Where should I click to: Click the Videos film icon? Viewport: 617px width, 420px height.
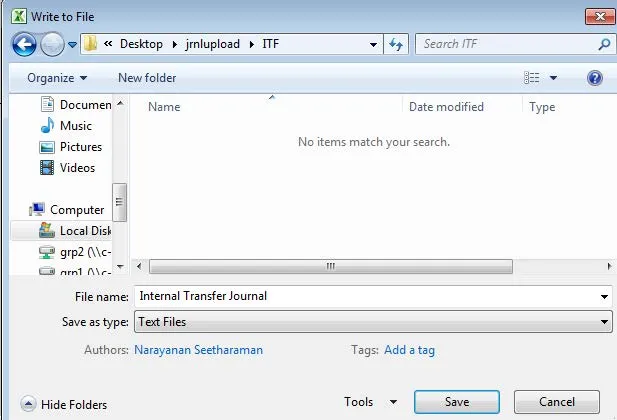(47, 168)
